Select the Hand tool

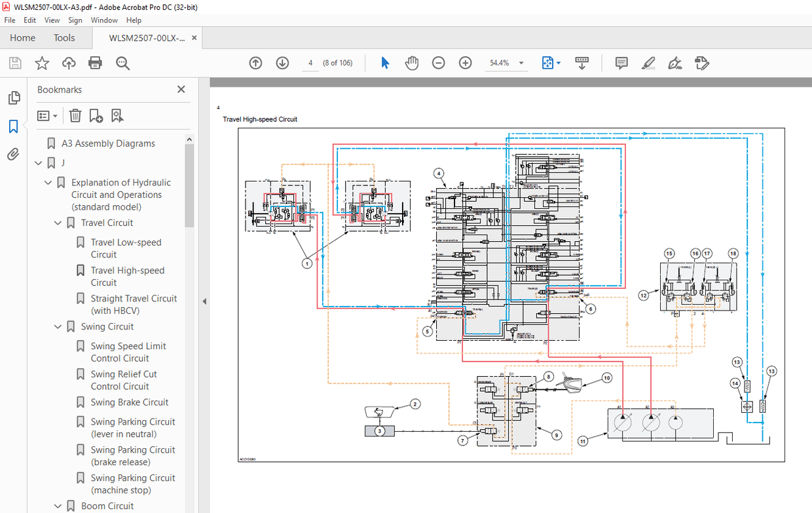click(411, 62)
